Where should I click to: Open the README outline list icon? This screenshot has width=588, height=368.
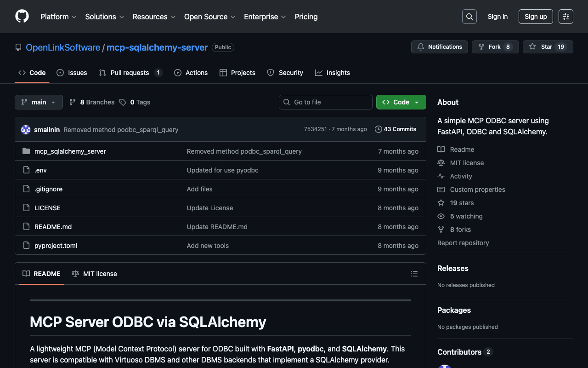pos(414,274)
